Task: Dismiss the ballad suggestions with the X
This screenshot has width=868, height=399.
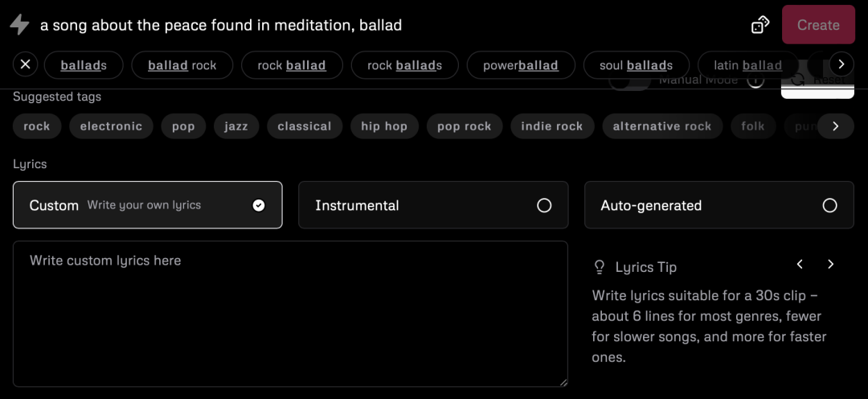Action: 26,65
